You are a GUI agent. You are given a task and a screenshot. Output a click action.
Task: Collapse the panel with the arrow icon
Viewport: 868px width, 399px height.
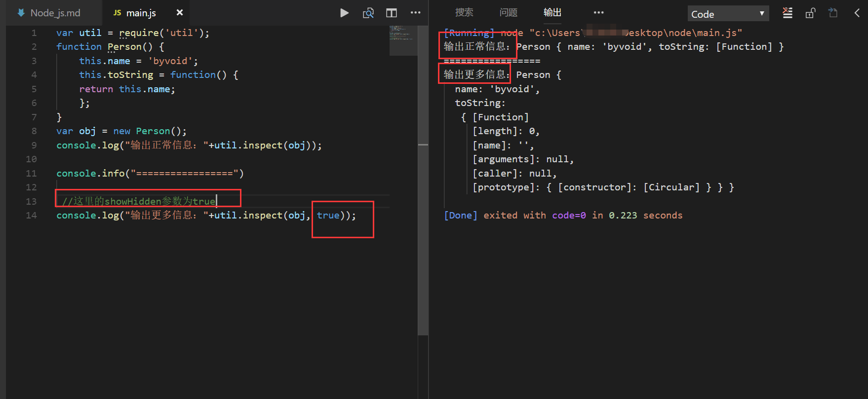click(857, 13)
